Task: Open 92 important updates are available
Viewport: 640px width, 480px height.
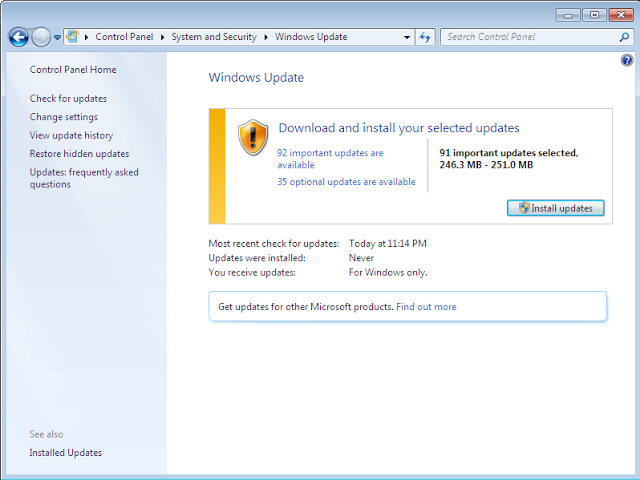Action: tap(330, 159)
